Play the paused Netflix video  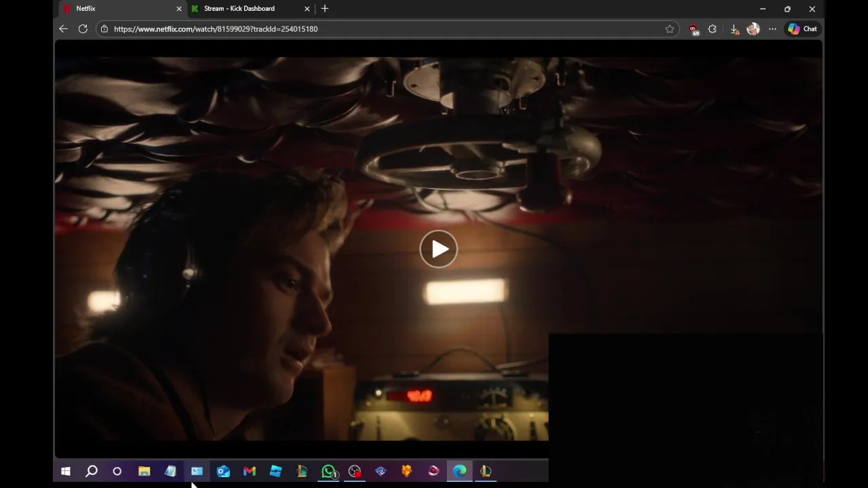point(439,249)
